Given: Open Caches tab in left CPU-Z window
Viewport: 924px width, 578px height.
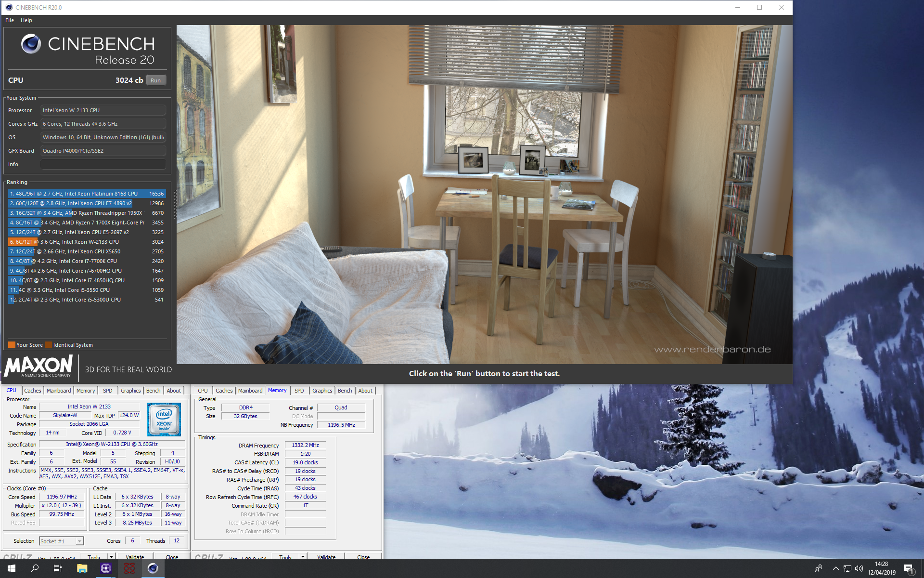Looking at the screenshot, I should tap(33, 391).
